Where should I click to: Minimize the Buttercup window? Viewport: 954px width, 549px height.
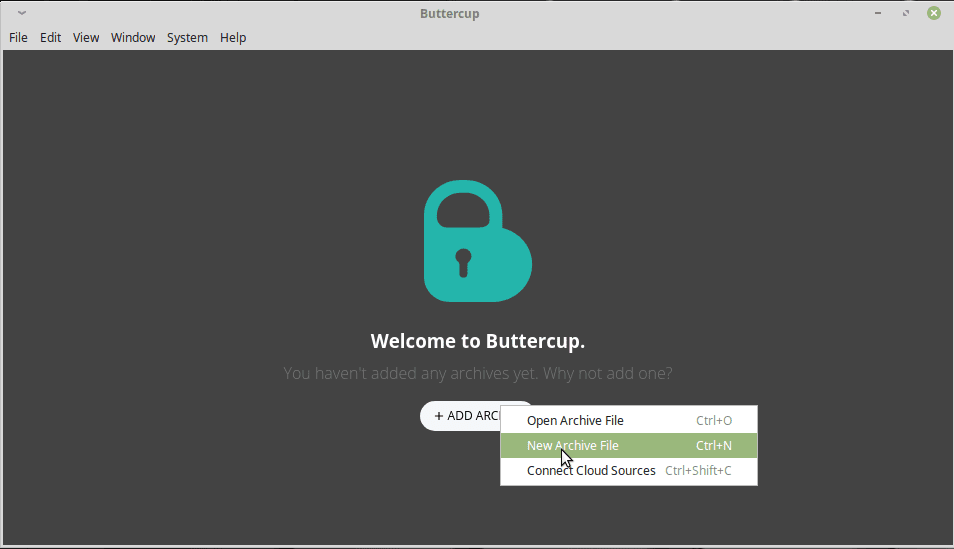tap(878, 13)
